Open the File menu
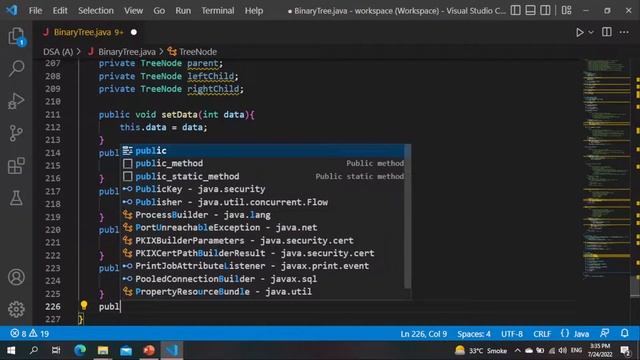The width and height of the screenshot is (640, 360). click(x=35, y=11)
